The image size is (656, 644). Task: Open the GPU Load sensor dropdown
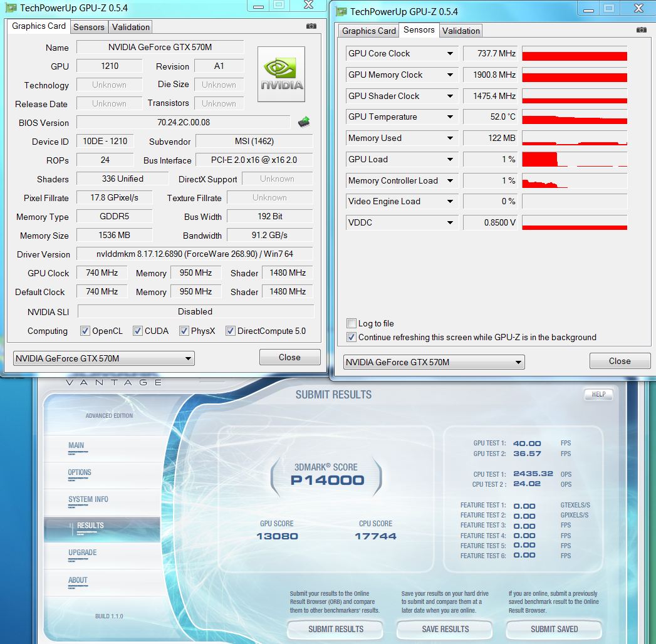click(450, 159)
